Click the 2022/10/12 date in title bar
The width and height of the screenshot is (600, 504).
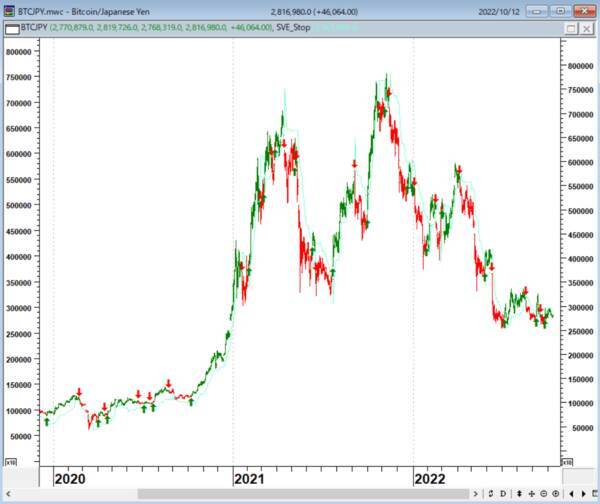coord(499,12)
